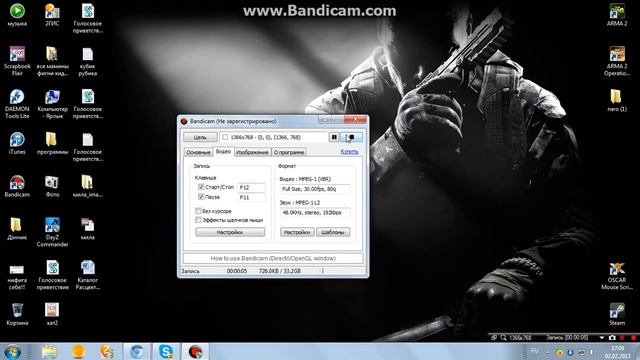Click Настройки button under recording section
The width and height of the screenshot is (640, 360).
click(x=230, y=232)
